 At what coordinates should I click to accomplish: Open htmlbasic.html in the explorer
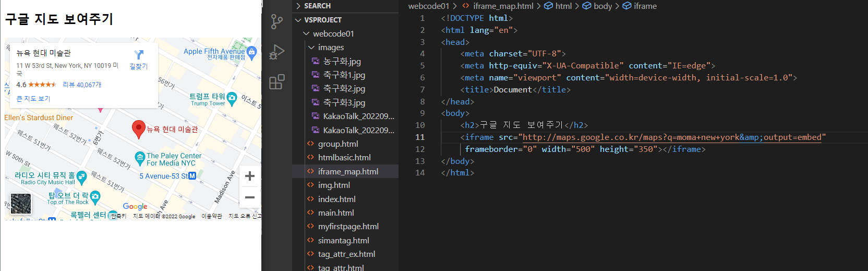(x=344, y=157)
